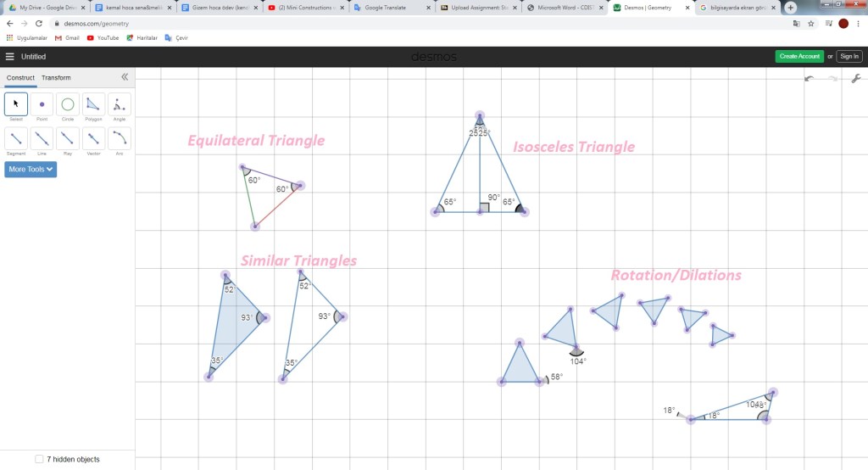Click the undo arrow icon
This screenshot has width=868, height=470.
click(x=810, y=79)
